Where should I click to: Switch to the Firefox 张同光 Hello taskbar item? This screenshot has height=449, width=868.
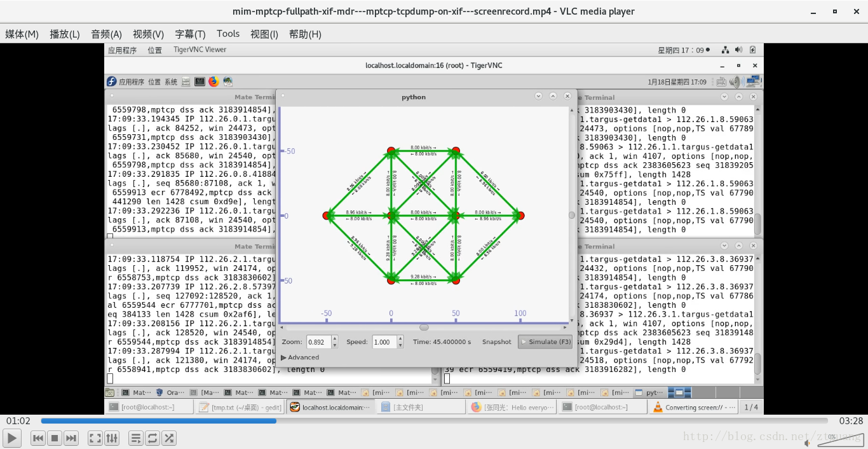pyautogui.click(x=511, y=407)
